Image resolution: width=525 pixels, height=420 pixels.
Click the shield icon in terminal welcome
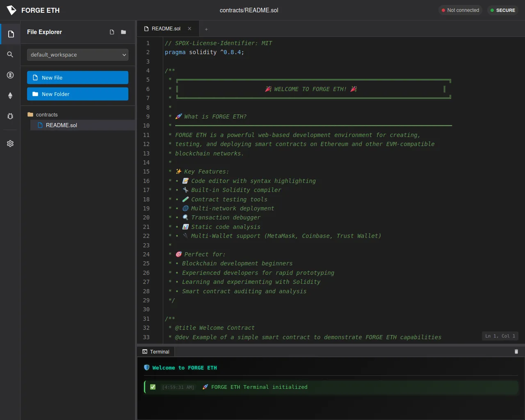147,367
